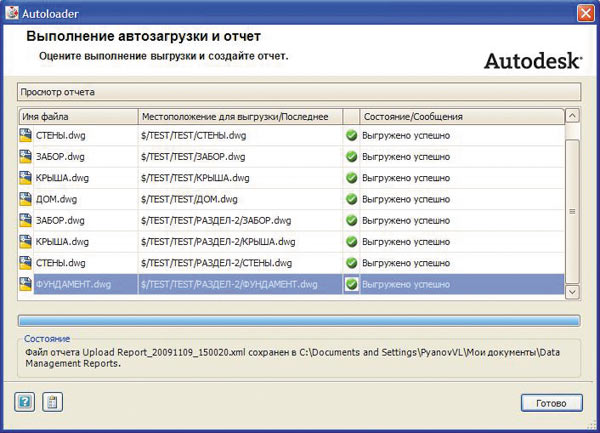The image size is (600, 433).
Task: Close the Autoloader window
Action: [585, 13]
